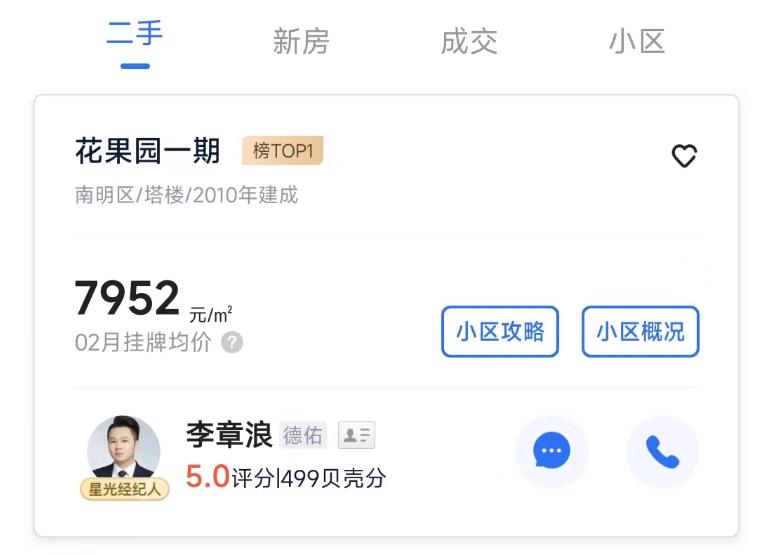771x555 pixels.
Task: Switch to the 二手 tab
Action: coord(135,34)
